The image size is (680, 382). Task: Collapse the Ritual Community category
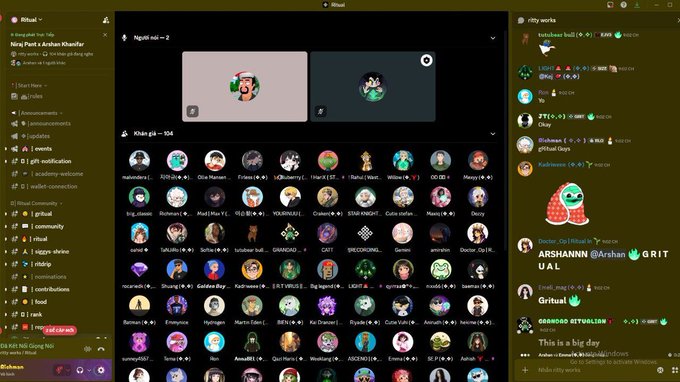pyautogui.click(x=36, y=203)
